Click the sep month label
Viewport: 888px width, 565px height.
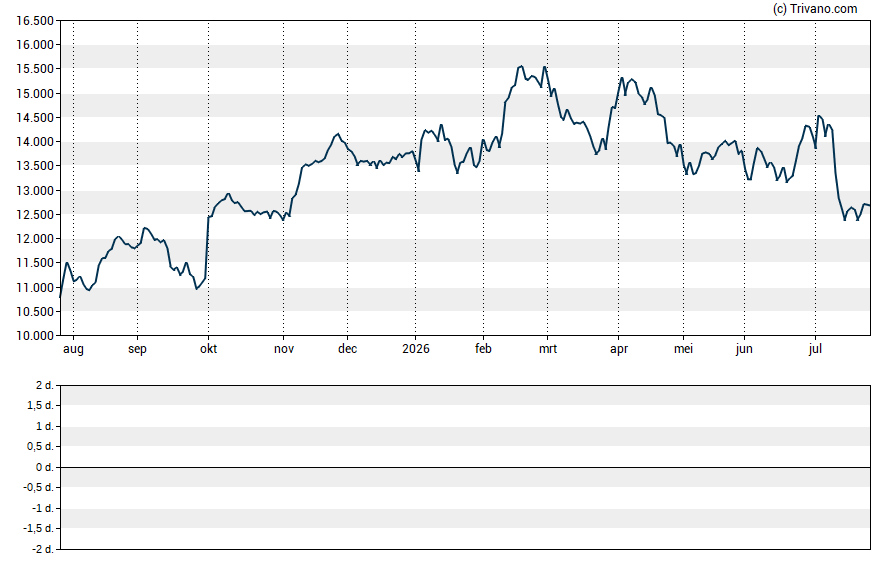(x=137, y=349)
